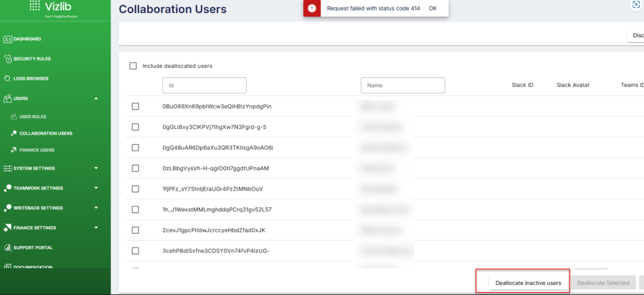Toggle Include deallocated users checkbox
This screenshot has width=644, height=295.
click(133, 66)
